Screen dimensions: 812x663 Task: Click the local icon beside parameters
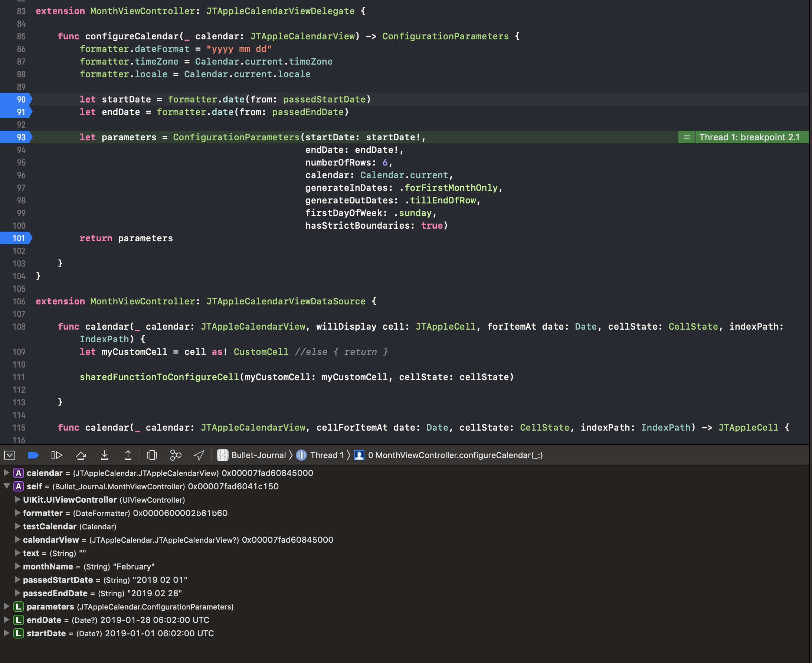click(x=18, y=607)
